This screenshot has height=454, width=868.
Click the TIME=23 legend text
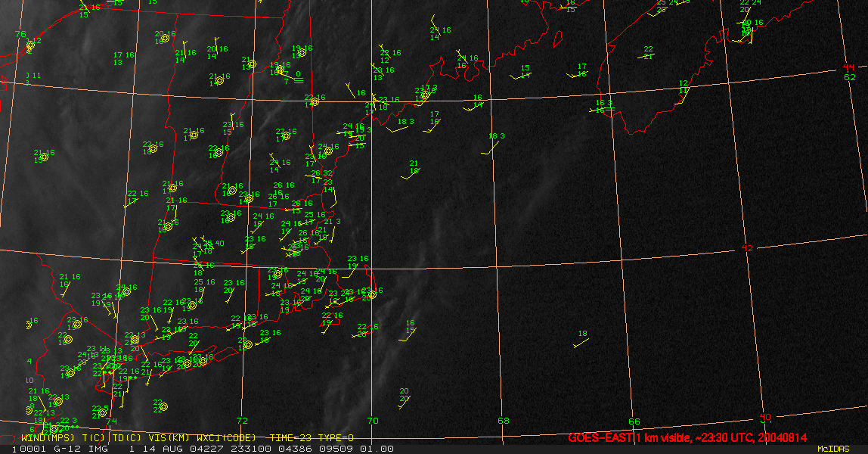coord(290,438)
